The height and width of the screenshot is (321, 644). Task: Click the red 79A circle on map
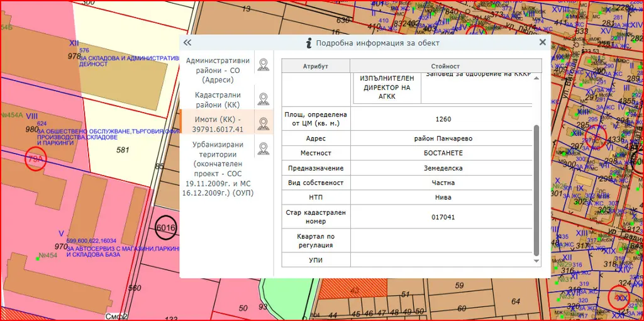(36, 159)
